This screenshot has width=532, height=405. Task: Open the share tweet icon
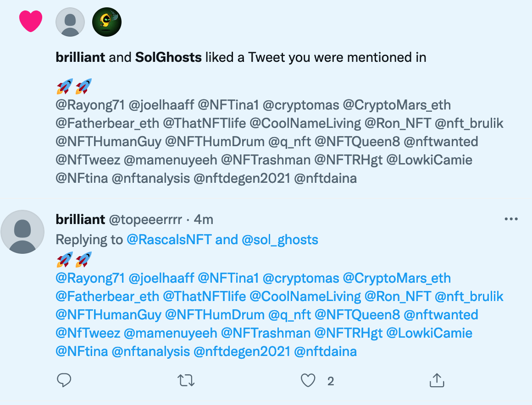pos(437,380)
